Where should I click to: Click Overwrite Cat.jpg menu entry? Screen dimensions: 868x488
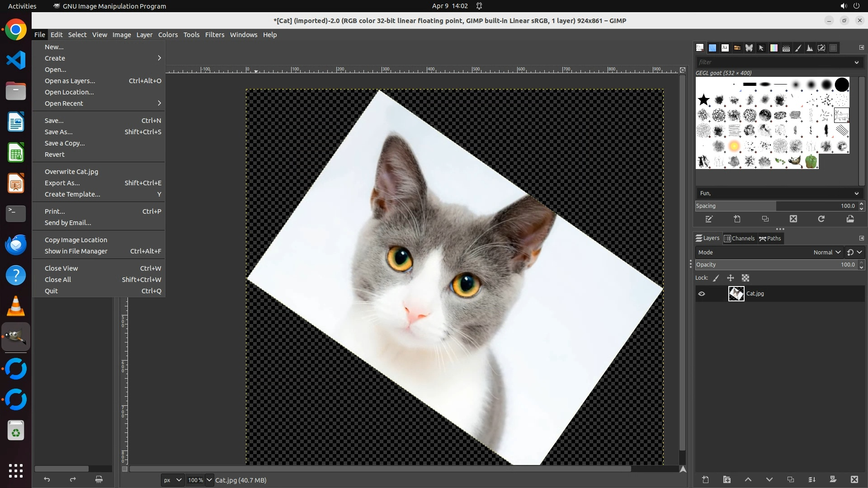point(71,172)
